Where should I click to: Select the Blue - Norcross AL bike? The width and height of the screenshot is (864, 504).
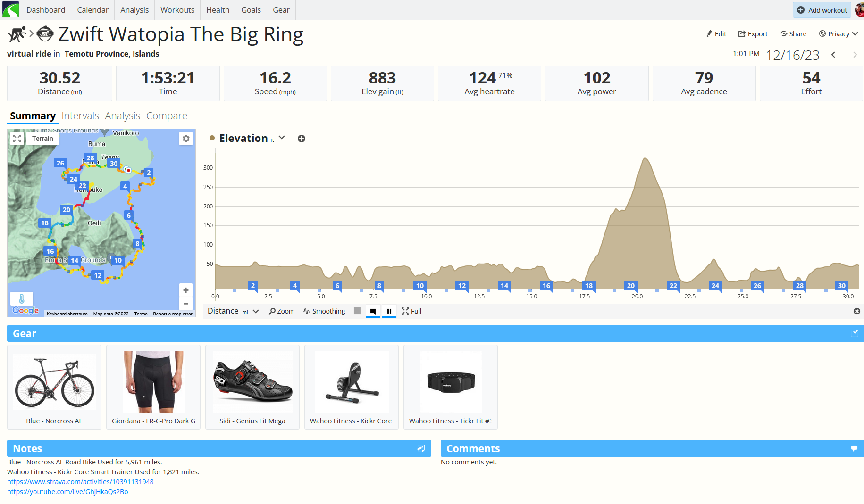pos(54,387)
